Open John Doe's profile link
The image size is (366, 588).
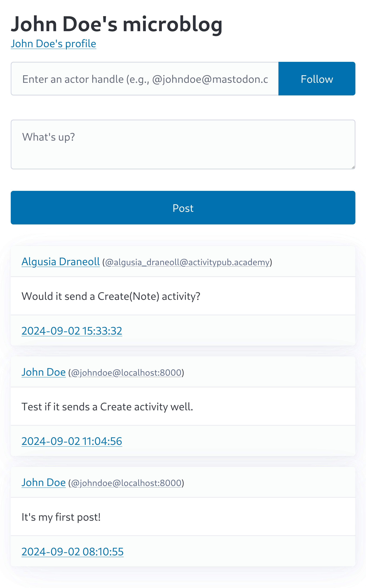click(53, 44)
